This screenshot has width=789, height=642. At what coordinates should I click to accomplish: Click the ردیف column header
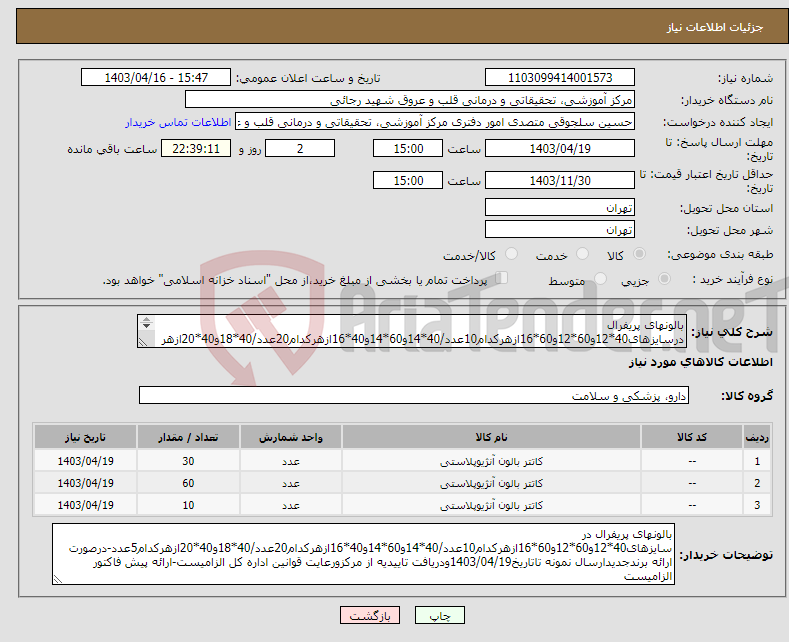point(757,437)
